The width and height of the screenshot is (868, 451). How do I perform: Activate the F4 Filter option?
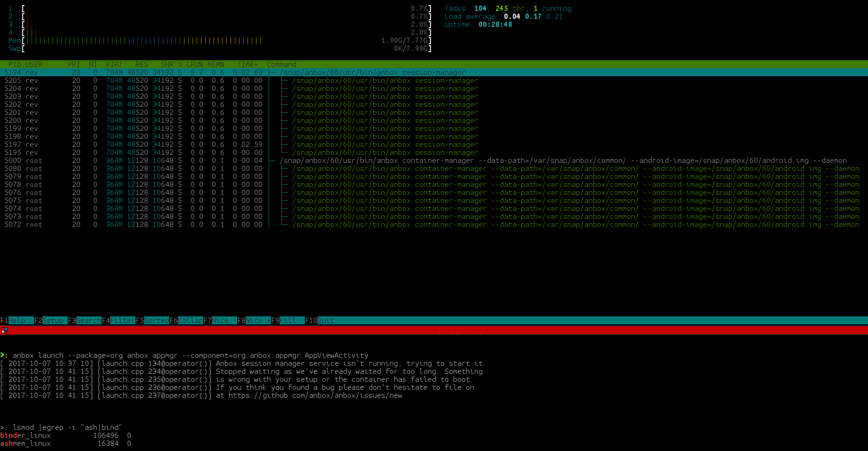(119, 321)
